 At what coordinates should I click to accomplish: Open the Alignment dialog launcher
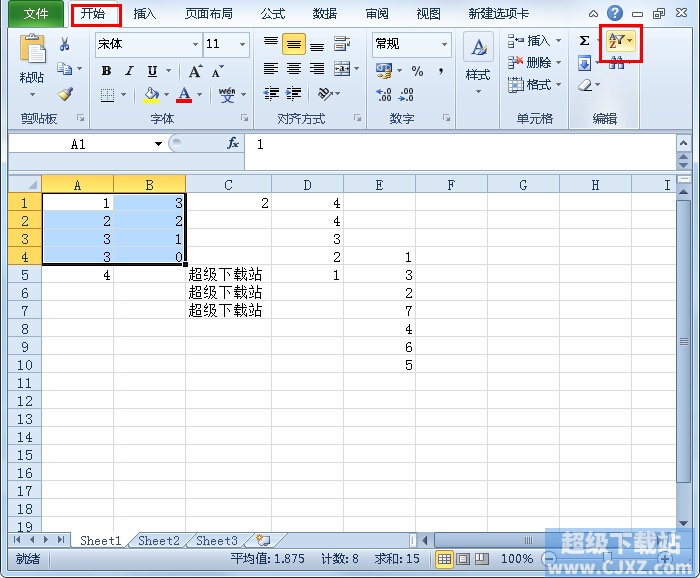pos(358,118)
